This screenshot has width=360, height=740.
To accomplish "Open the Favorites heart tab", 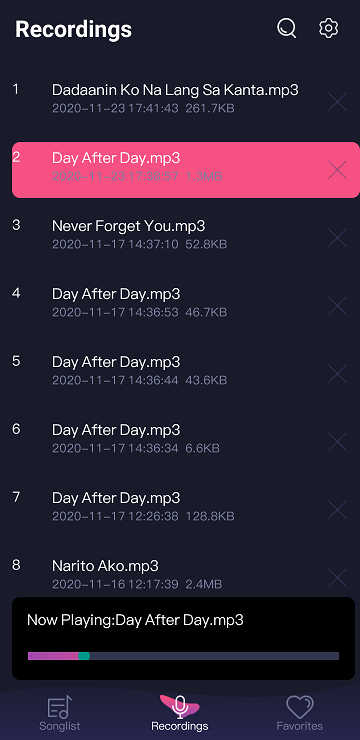I will pos(300,713).
